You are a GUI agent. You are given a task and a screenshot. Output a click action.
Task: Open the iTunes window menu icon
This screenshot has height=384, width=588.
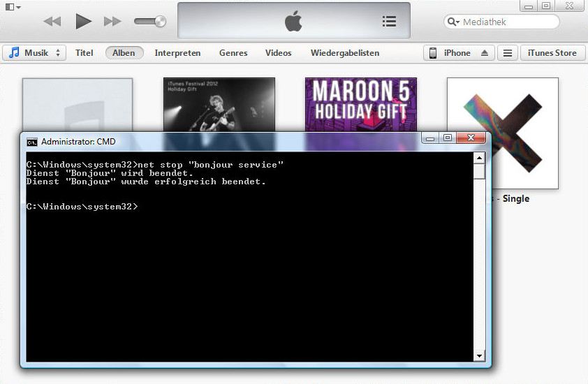[x=13, y=7]
